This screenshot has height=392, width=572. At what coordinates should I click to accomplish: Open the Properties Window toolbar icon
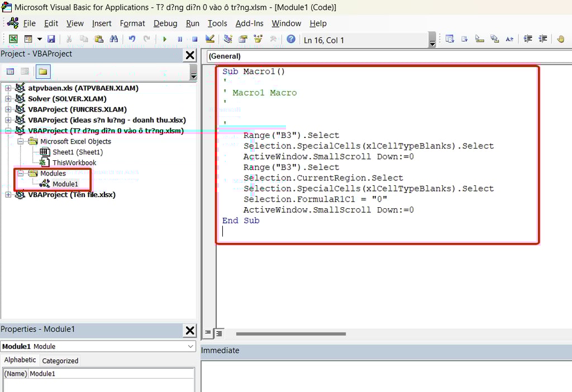click(x=243, y=39)
